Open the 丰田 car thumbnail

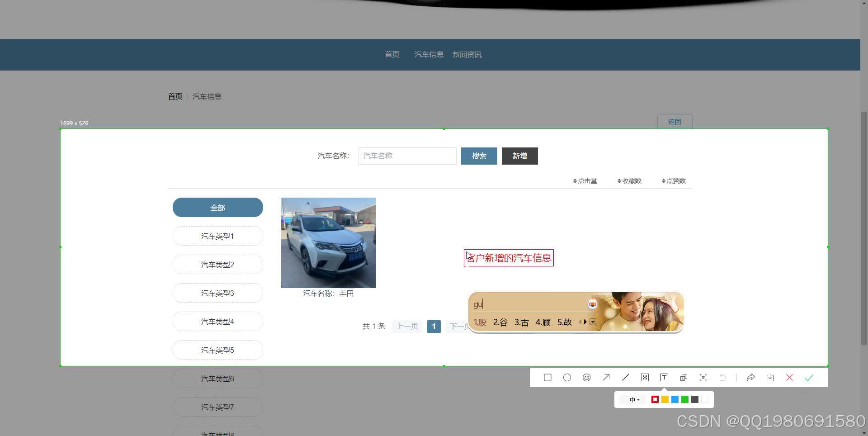(x=329, y=243)
